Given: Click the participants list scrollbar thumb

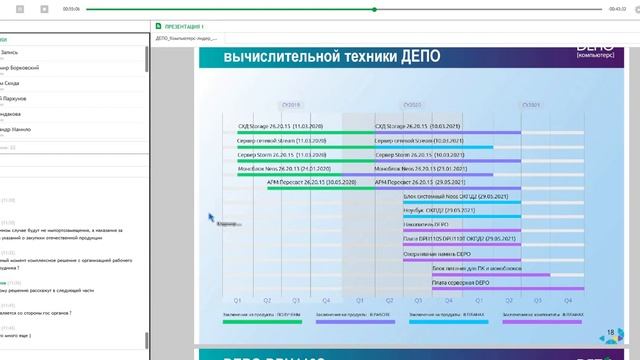Looking at the screenshot, I should [x=147, y=59].
